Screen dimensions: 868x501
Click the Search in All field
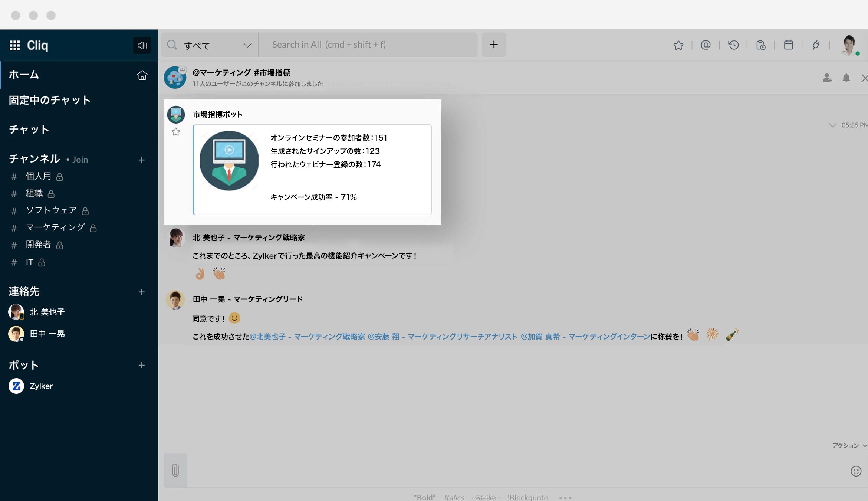367,45
